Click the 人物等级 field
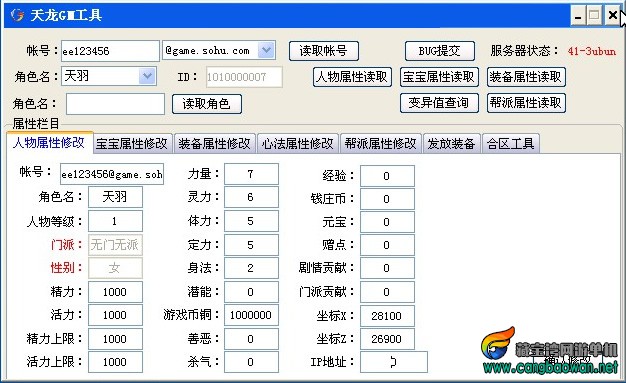The width and height of the screenshot is (626, 383). [115, 221]
